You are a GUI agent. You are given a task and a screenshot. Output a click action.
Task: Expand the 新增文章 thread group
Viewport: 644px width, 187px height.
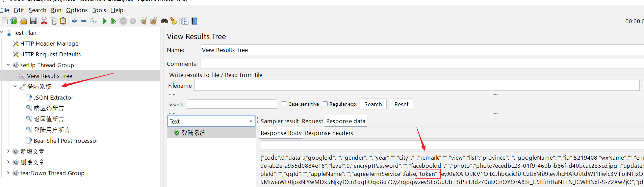pos(8,151)
